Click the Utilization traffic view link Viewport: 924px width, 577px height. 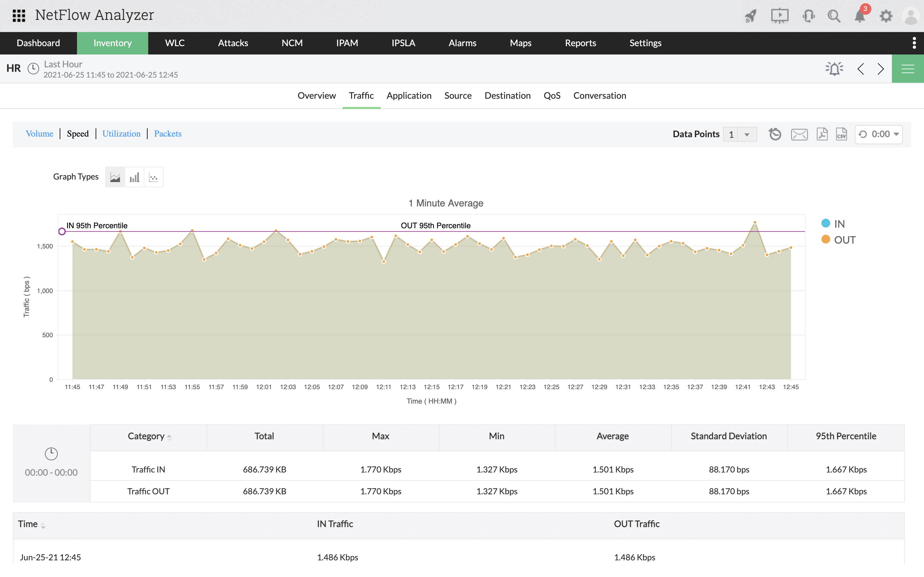[x=121, y=134]
